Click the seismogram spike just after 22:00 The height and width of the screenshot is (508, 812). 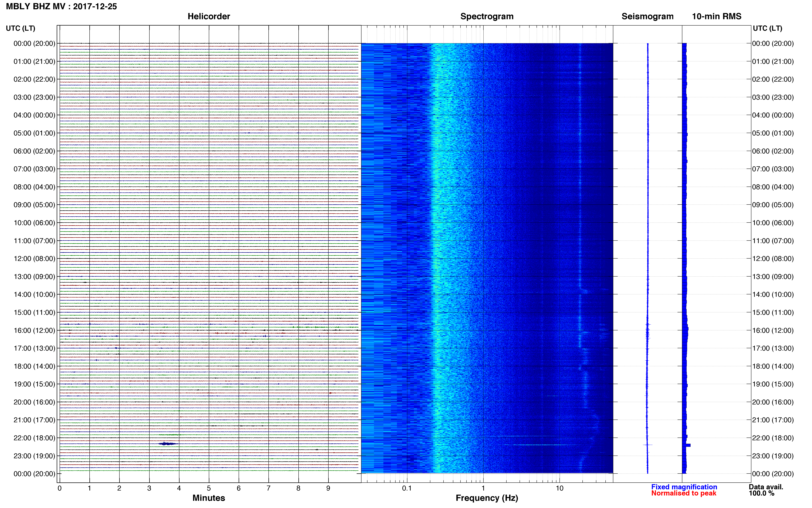[x=648, y=445]
